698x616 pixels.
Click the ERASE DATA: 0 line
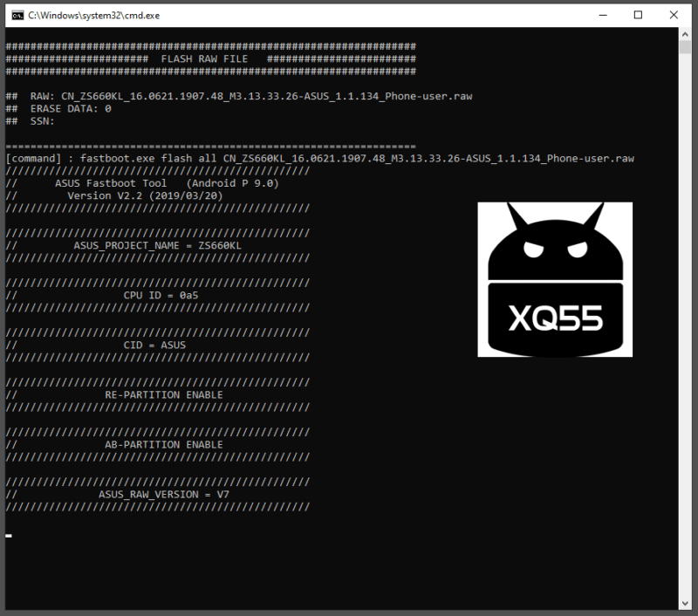click(58, 109)
